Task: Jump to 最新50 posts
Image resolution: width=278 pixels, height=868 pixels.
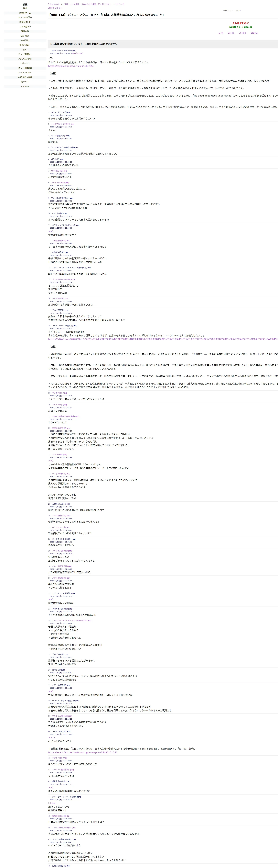Action: 254,33
